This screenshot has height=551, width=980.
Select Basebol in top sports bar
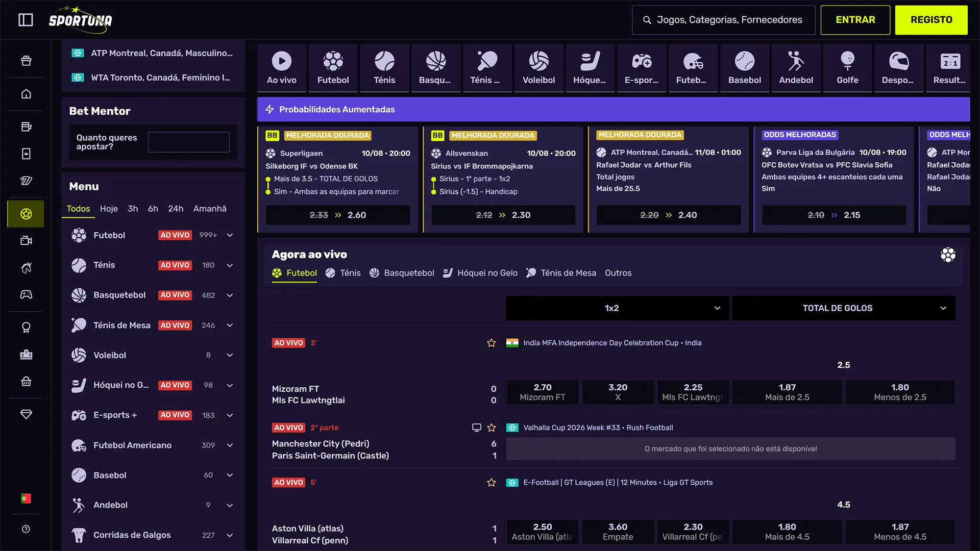point(745,68)
